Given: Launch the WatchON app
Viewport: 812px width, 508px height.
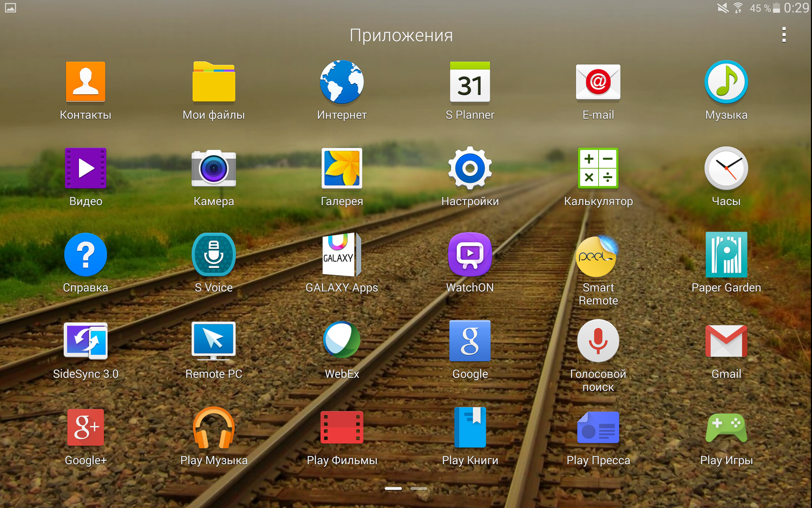Looking at the screenshot, I should pyautogui.click(x=470, y=255).
